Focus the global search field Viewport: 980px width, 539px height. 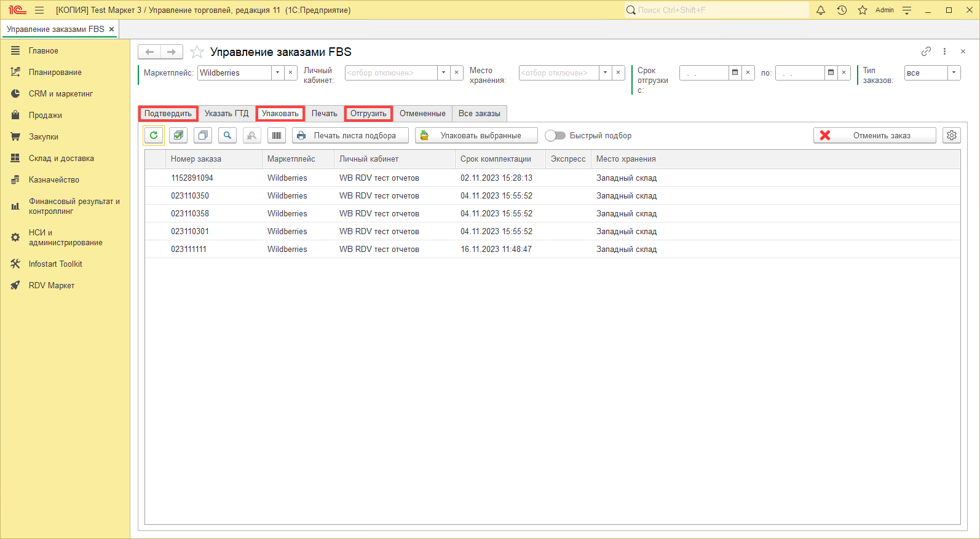[716, 10]
